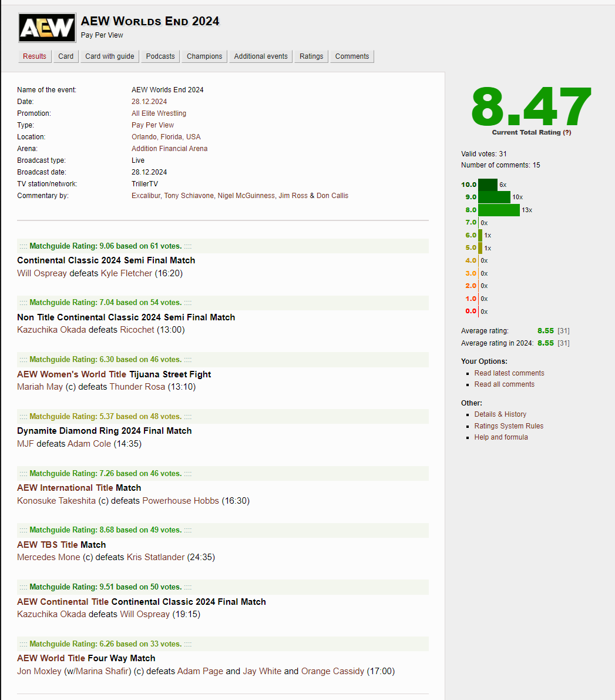Click Matchguide Rating 5.37 based on 48 votes
615x700 pixels.
106,417
